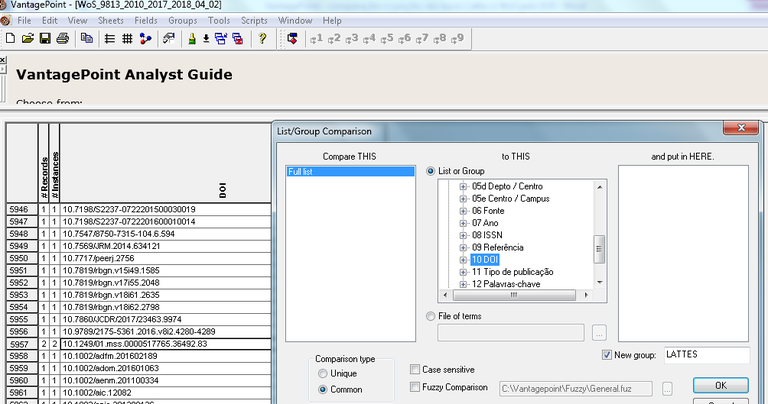Open the Help menu

[x=332, y=21]
